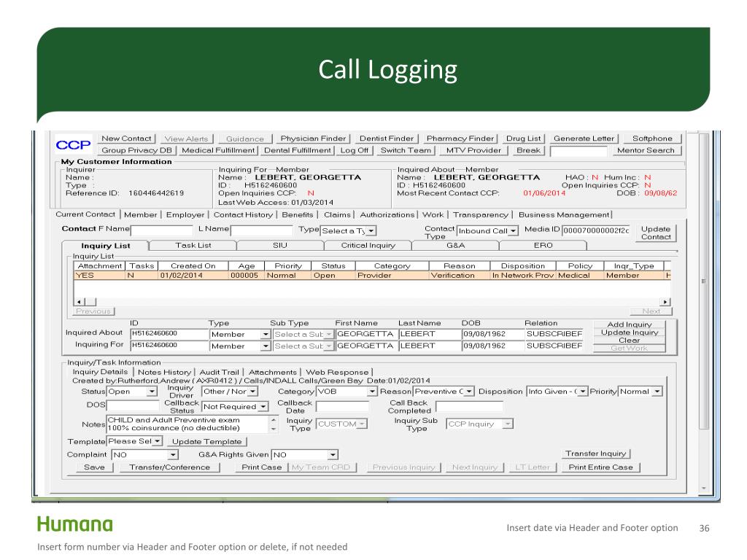Click the Update Inquiry button
This screenshot has height=560, width=747.
coord(629,332)
